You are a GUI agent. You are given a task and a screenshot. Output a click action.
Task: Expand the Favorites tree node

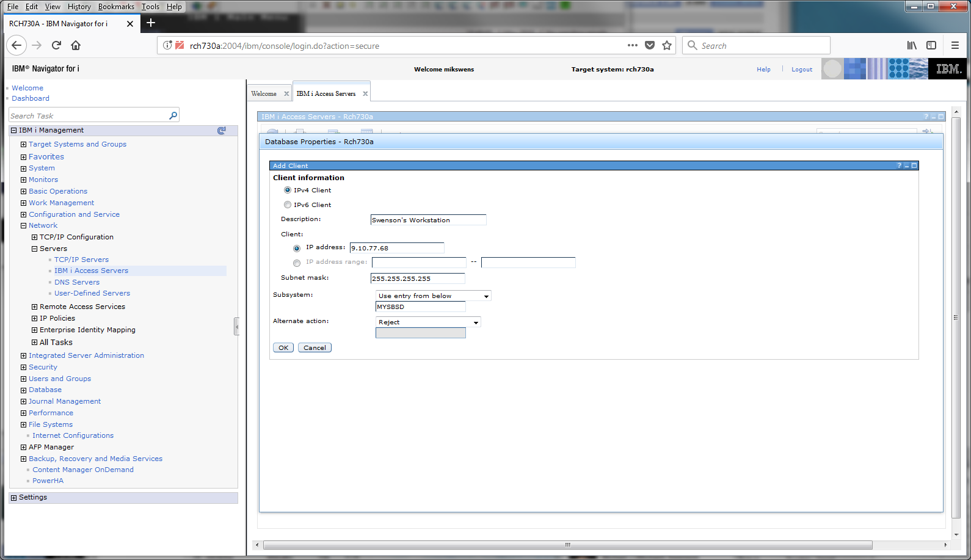point(23,157)
